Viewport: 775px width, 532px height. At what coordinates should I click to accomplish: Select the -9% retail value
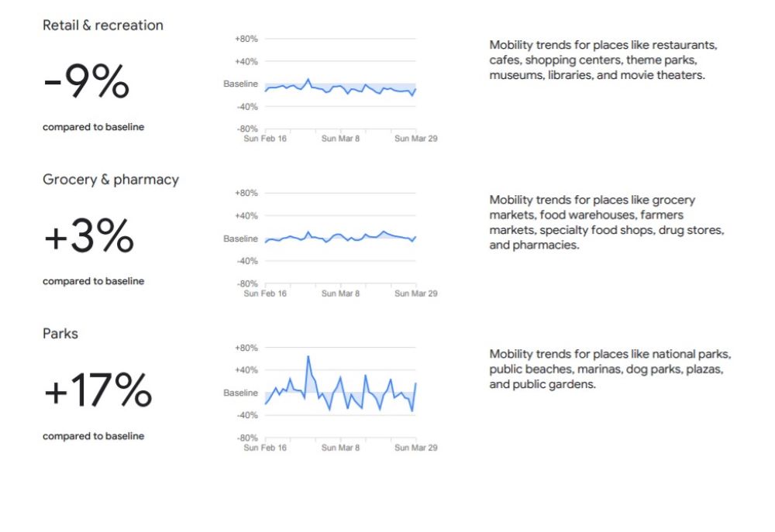point(87,82)
